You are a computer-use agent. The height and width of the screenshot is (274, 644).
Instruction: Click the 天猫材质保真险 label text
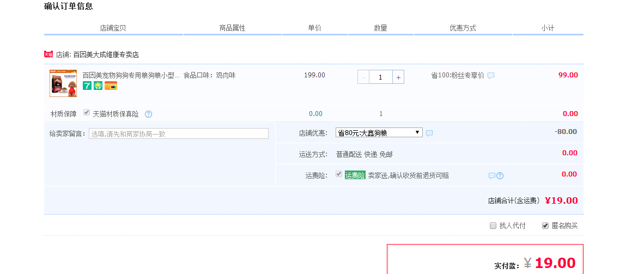coord(116,114)
